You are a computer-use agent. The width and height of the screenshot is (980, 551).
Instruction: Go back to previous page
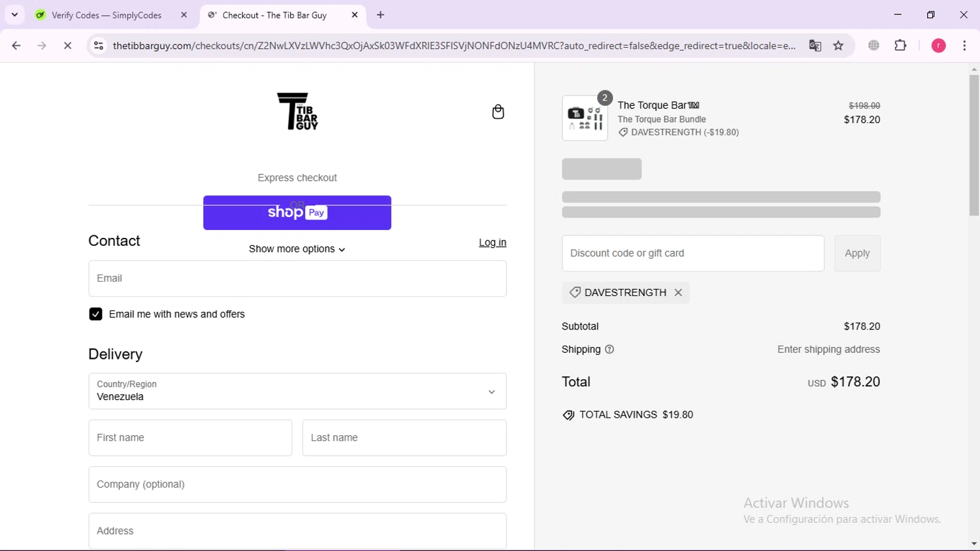tap(16, 46)
